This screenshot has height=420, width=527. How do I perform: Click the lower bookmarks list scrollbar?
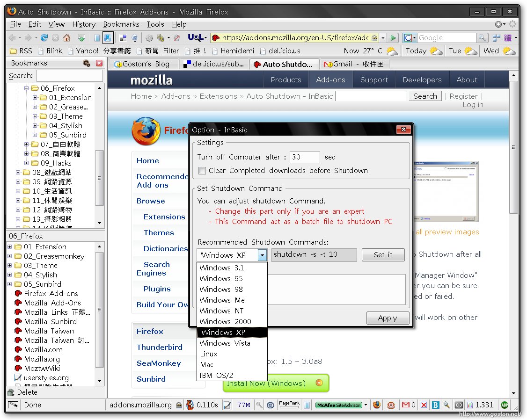pos(99,310)
